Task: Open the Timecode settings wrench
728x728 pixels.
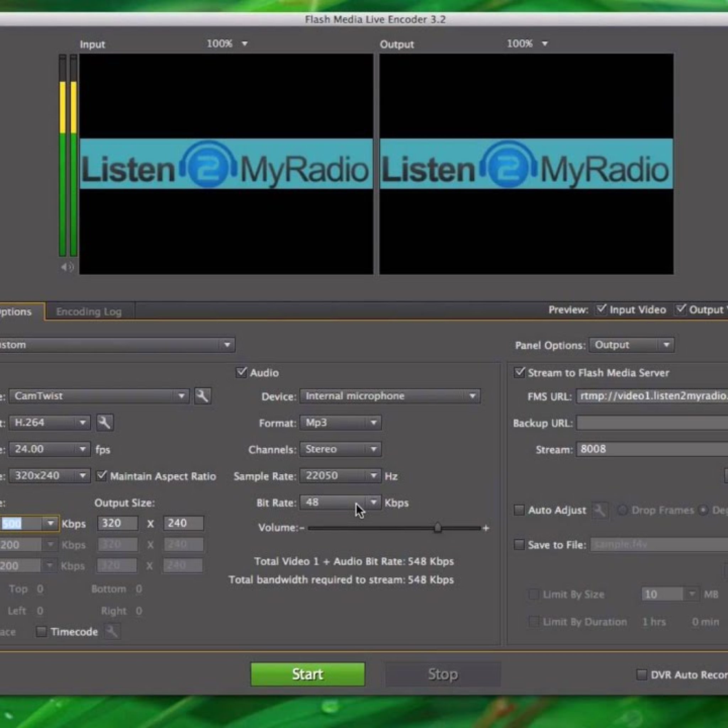Action: (113, 632)
